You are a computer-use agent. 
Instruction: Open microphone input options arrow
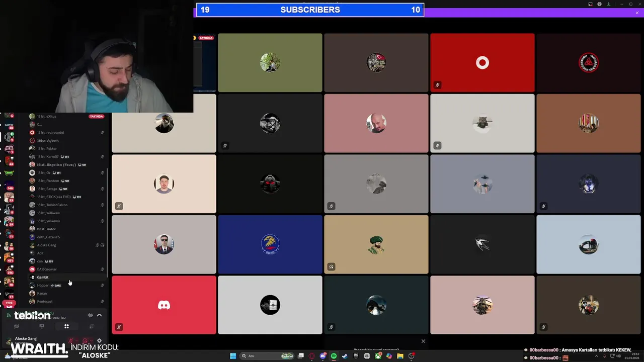(78, 341)
